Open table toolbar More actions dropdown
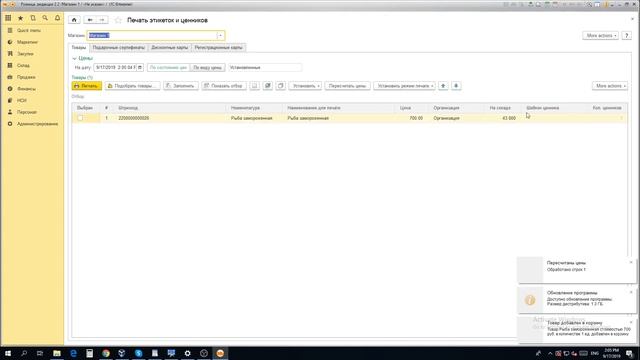Image resolution: width=640 pixels, height=360 pixels. [x=610, y=86]
